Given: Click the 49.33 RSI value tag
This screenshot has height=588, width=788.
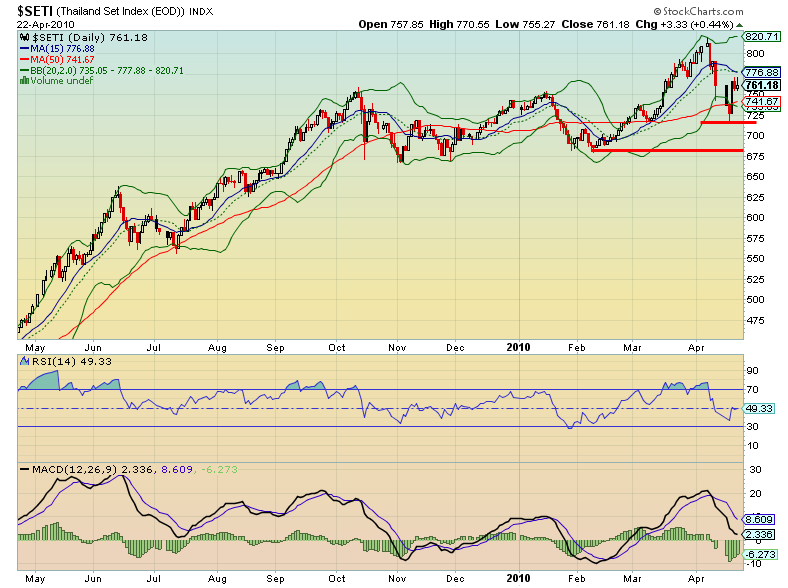Looking at the screenshot, I should (x=759, y=409).
